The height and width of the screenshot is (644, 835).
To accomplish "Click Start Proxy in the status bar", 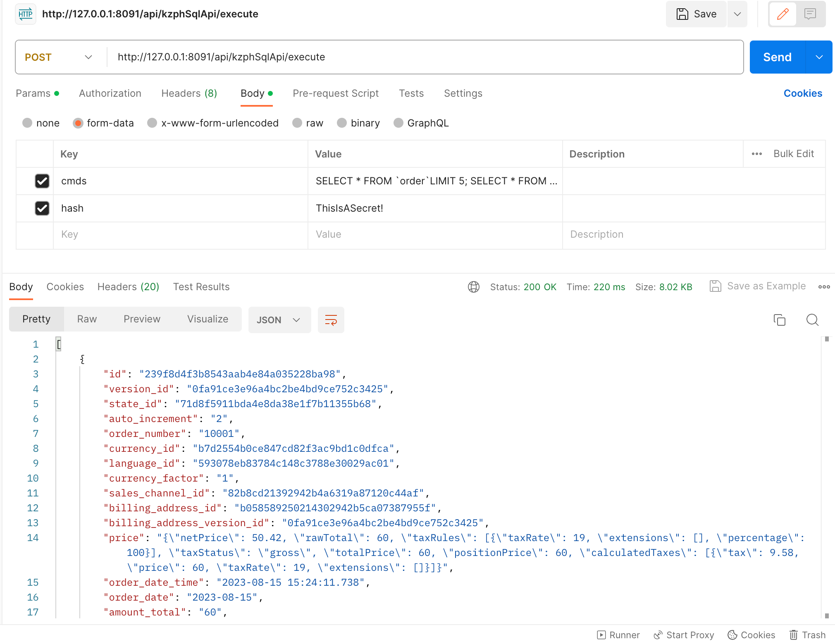I will click(x=684, y=635).
